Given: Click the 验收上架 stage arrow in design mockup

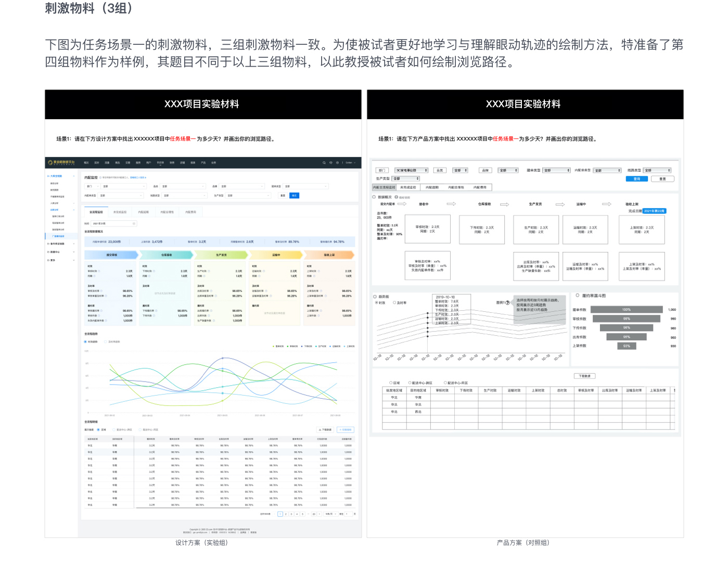Looking at the screenshot, I should (x=329, y=255).
